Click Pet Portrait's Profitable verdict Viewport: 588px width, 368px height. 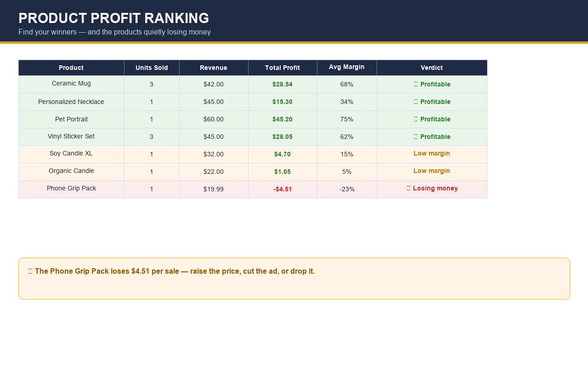[x=432, y=119]
